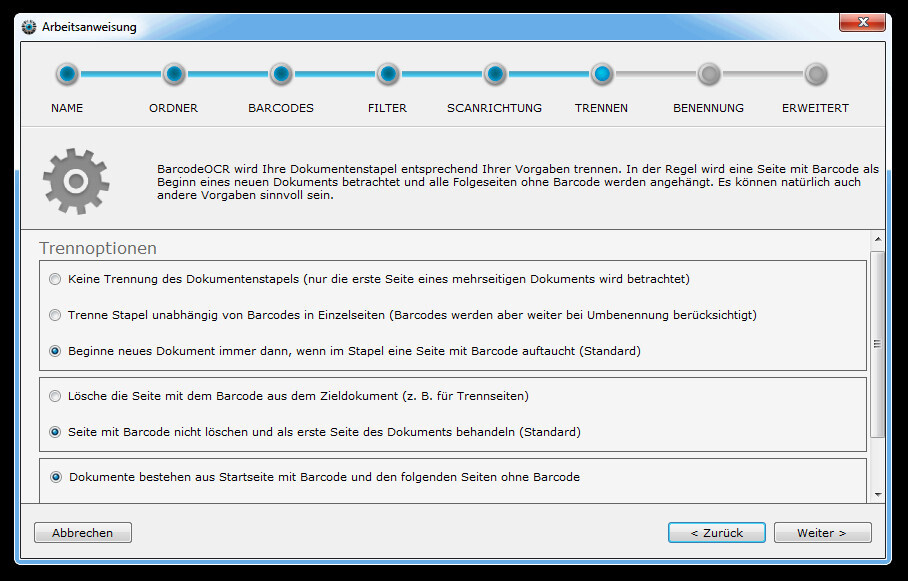The height and width of the screenshot is (581, 908).
Task: Select 'Beginne neues Dokument immer dann' option
Action: coord(55,351)
